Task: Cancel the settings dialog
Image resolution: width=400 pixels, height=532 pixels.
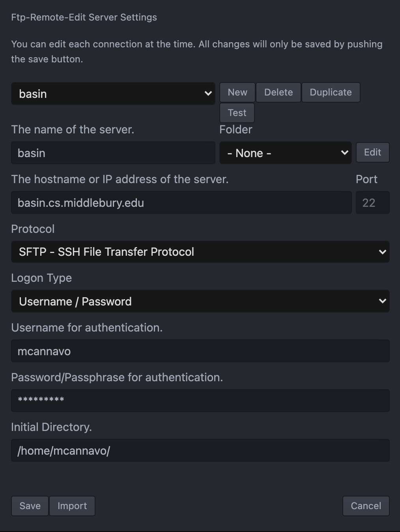Action: click(366, 506)
